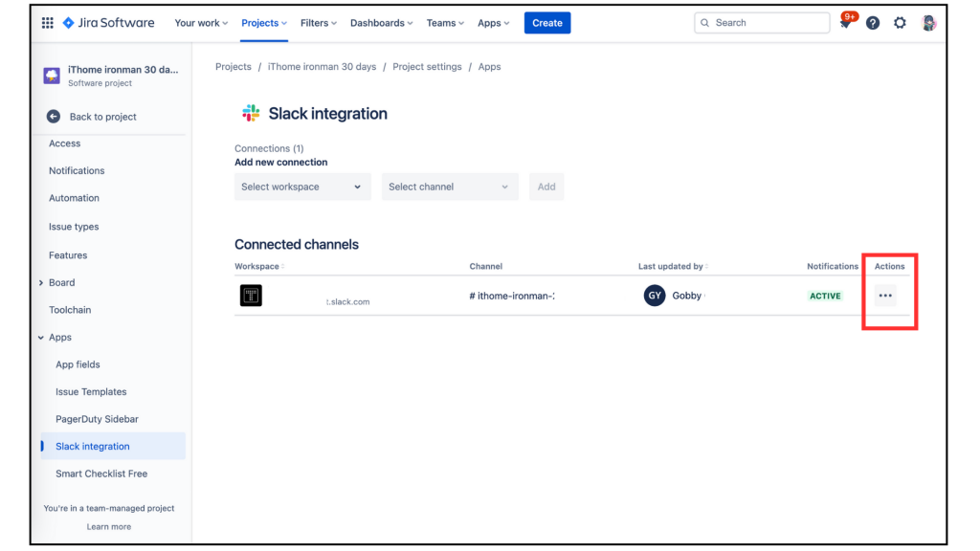Open Apps breadcrumb link
Image resolution: width=980 pixels, height=551 pixels.
489,66
